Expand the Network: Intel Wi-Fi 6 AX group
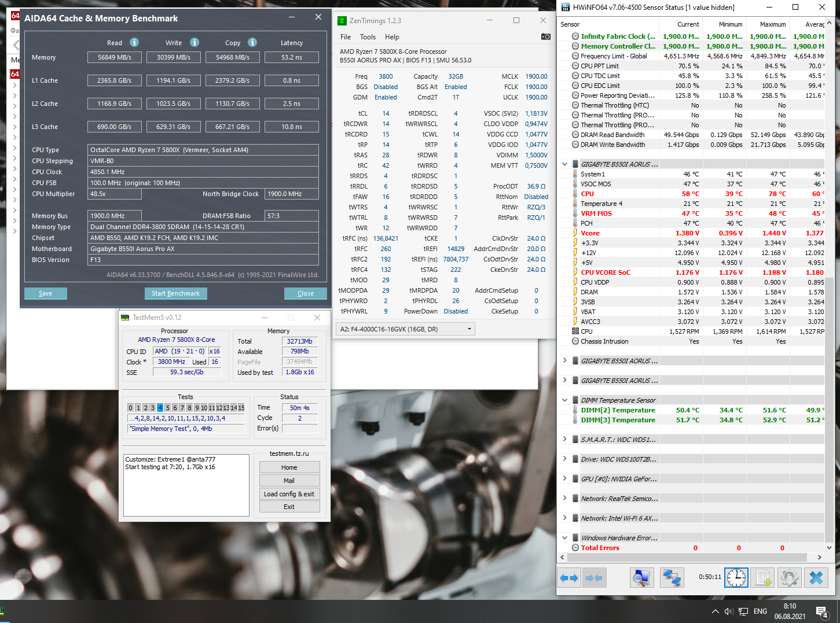Screen dimensions: 840x623 click(x=564, y=518)
